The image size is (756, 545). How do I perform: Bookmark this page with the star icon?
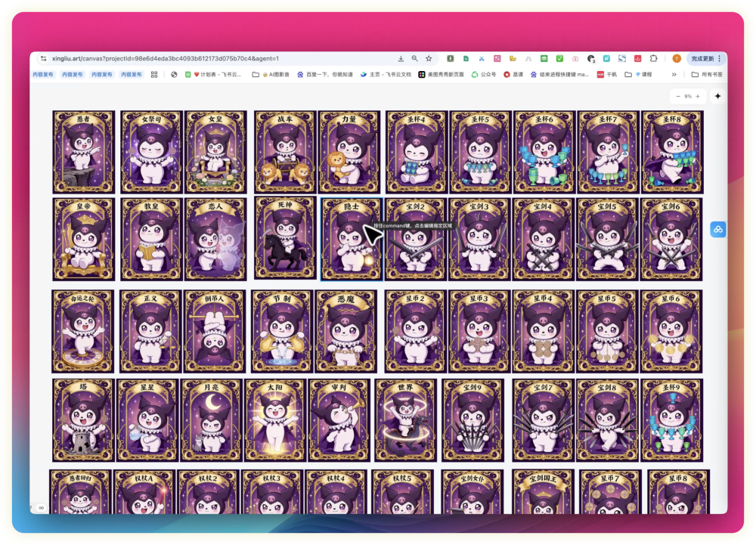[429, 59]
